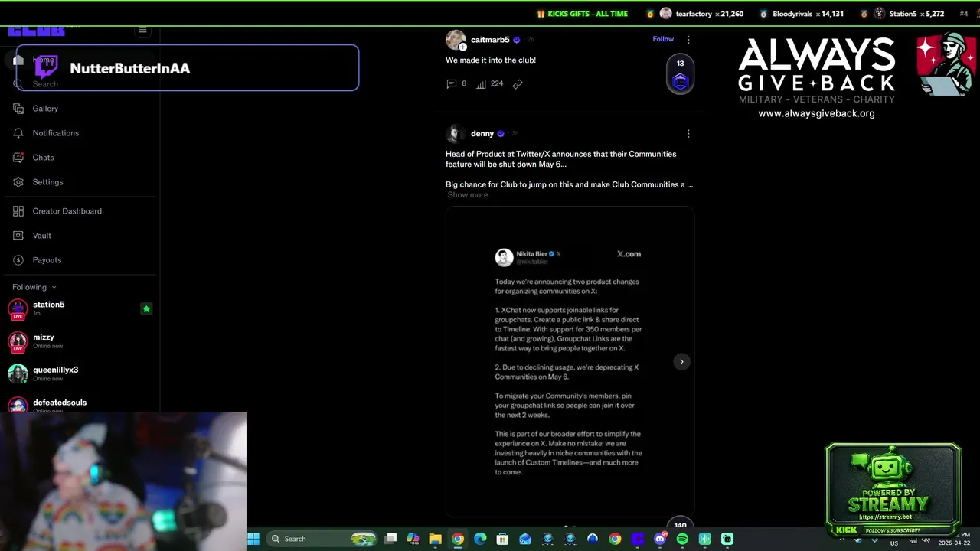The width and height of the screenshot is (980, 551).
Task: Go to Payouts page
Action: tap(47, 260)
